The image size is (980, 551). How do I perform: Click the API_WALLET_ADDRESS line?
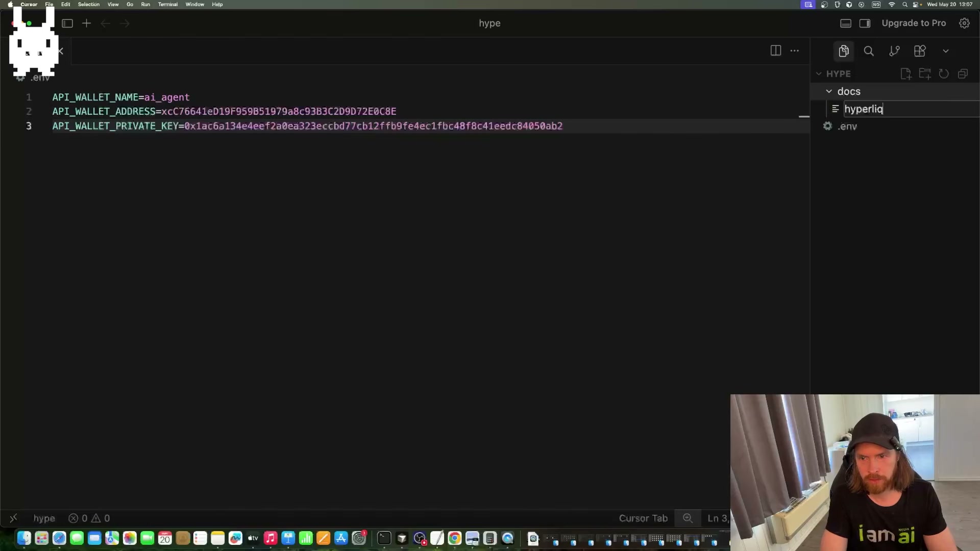pos(224,111)
